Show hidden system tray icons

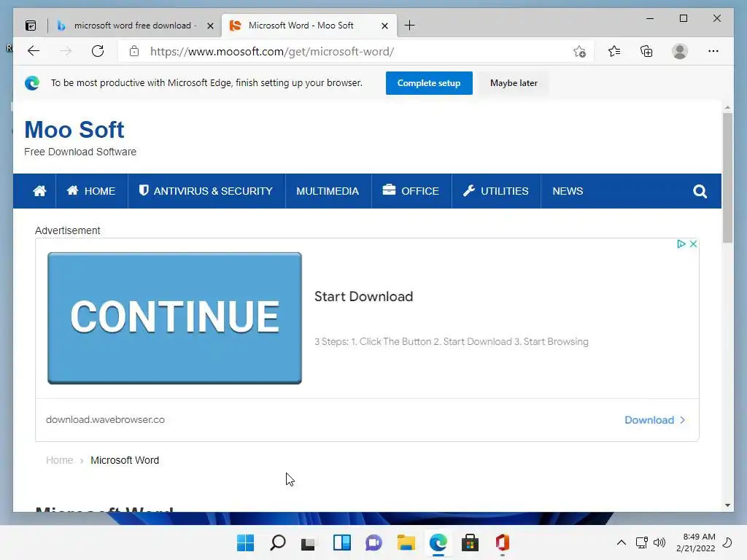tap(622, 542)
